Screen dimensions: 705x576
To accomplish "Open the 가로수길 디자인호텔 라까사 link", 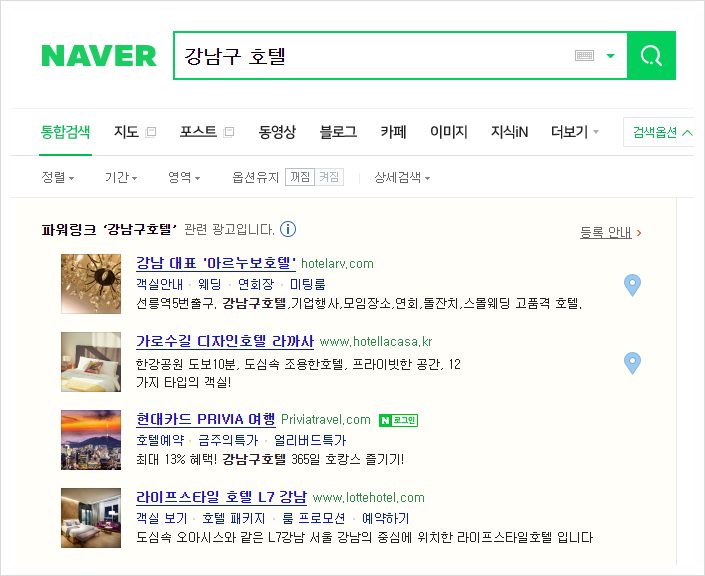I will [x=225, y=341].
